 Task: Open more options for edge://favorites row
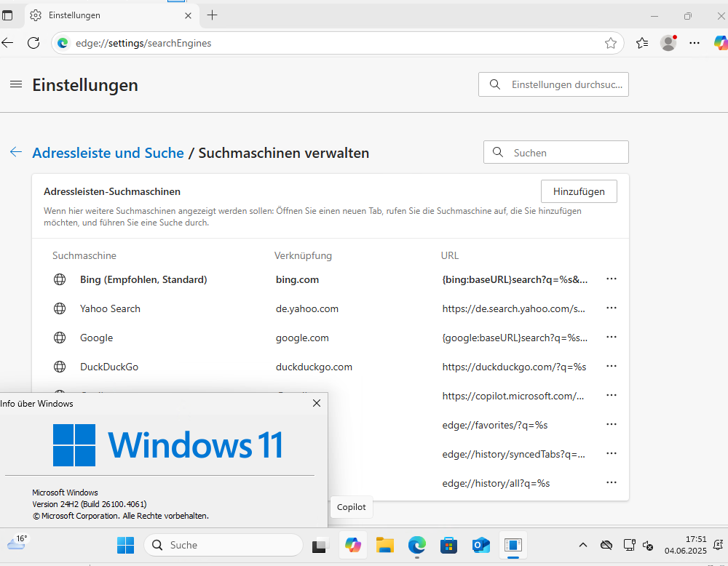[x=612, y=425]
